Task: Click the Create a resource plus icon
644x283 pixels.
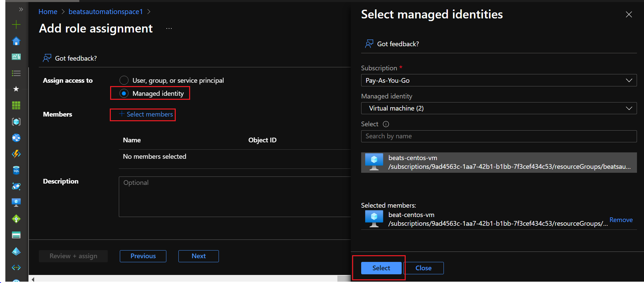Action: tap(16, 25)
